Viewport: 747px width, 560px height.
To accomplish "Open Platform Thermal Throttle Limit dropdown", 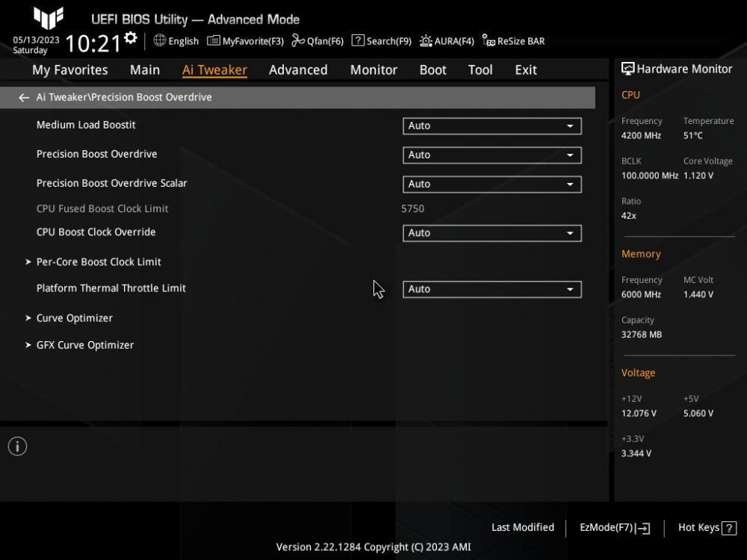I will [x=492, y=290].
